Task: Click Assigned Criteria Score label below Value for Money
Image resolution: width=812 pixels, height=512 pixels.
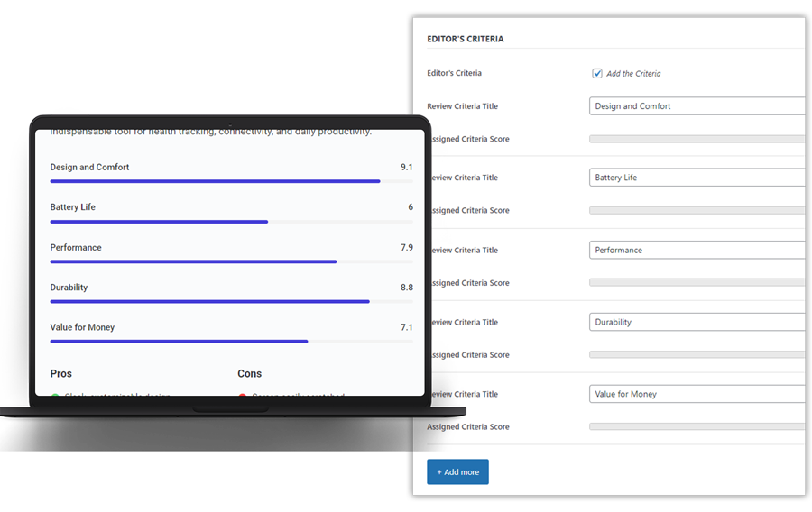Action: click(468, 426)
